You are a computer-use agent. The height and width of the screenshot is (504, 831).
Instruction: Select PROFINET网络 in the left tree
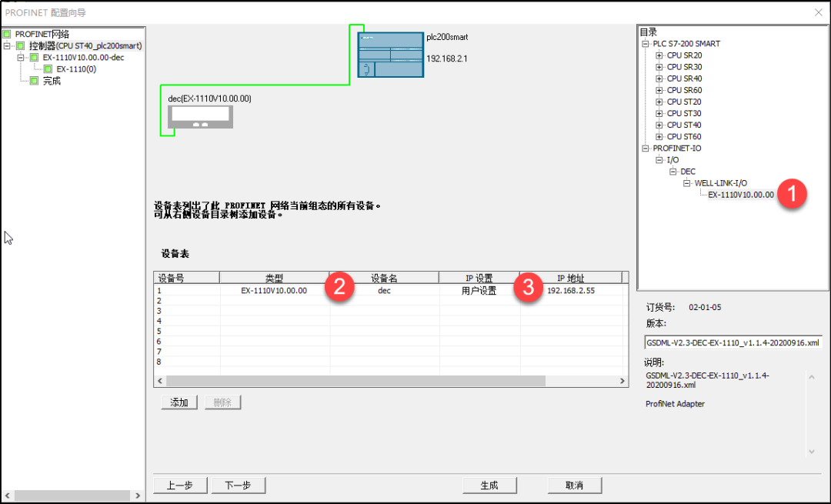pos(42,34)
